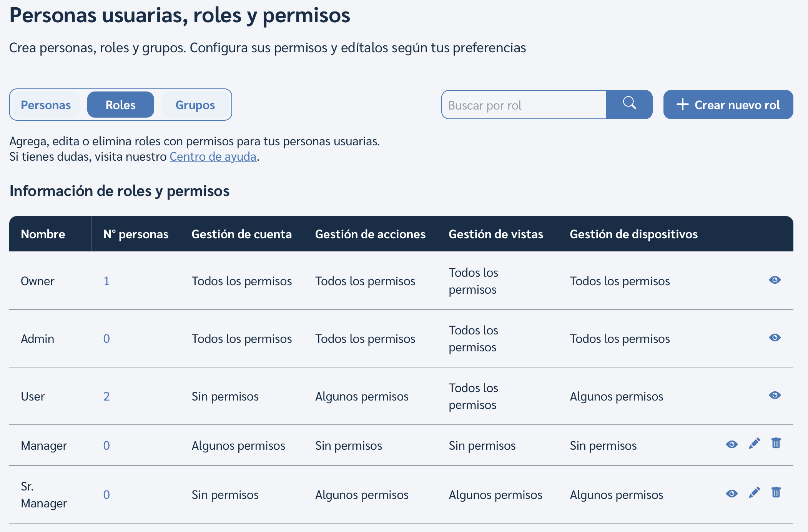Edit the Manager role with pencil icon
Screen dimensions: 808x532
754,444
